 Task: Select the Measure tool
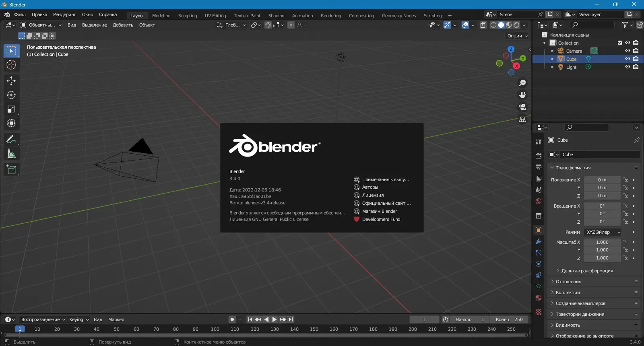11,154
